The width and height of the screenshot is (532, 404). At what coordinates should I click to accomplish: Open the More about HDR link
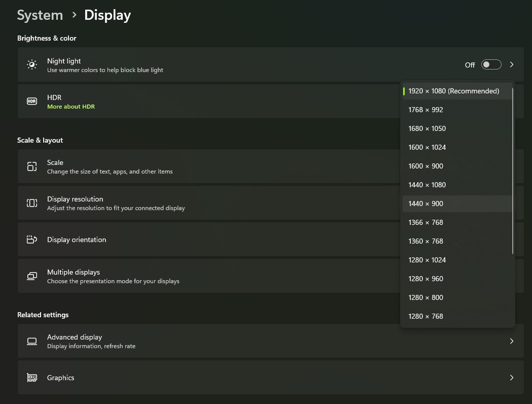[71, 107]
